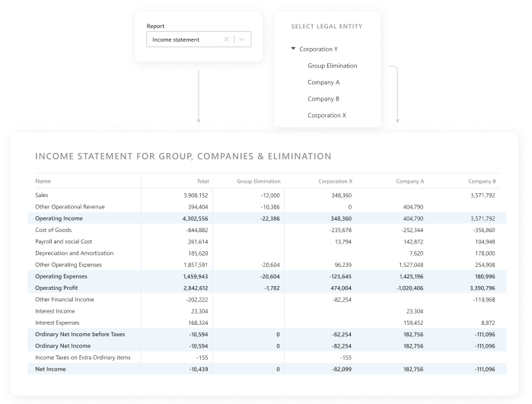The image size is (532, 404).
Task: Click Income Taxes total value -155
Action: tap(202, 358)
